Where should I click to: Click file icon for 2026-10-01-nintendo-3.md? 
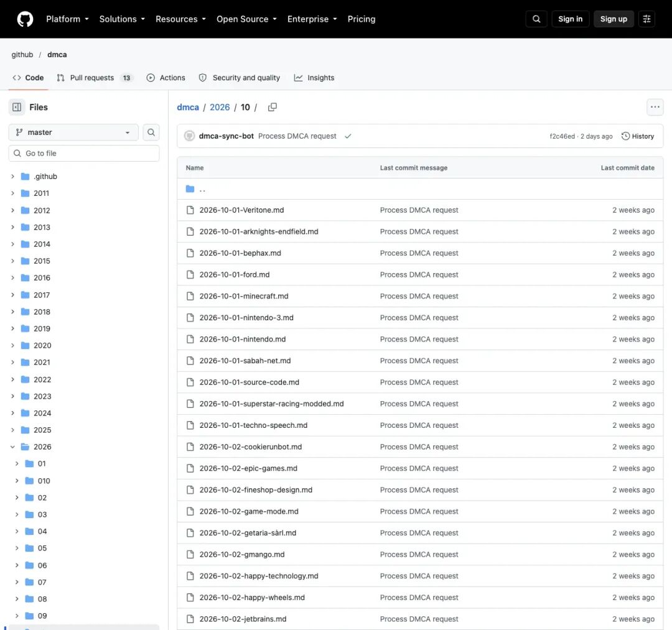pyautogui.click(x=190, y=318)
